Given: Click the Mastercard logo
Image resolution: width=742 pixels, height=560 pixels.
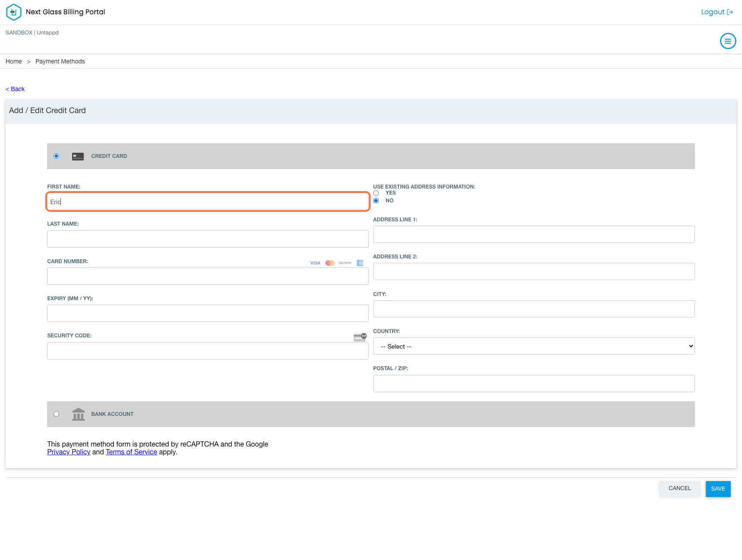Looking at the screenshot, I should point(330,263).
